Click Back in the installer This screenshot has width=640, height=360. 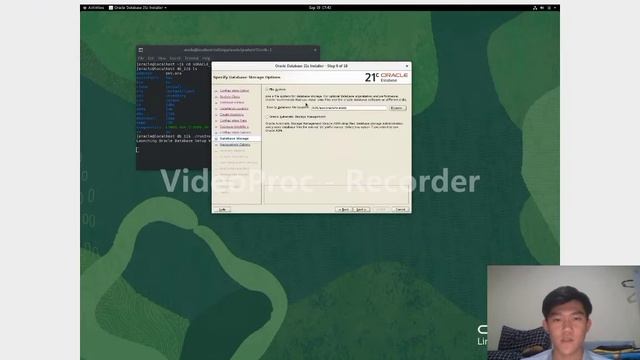click(344, 209)
